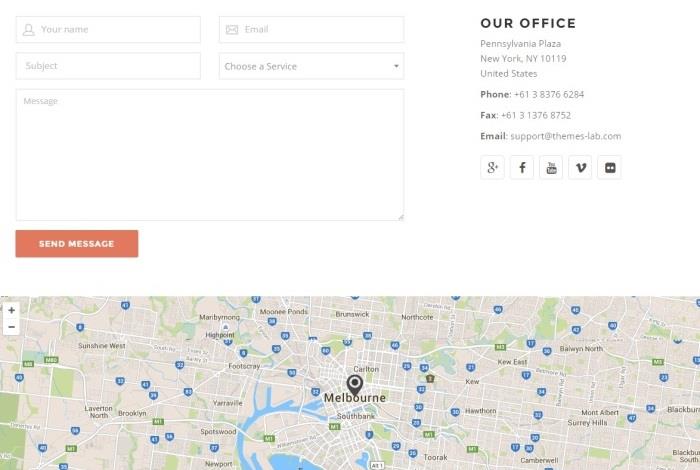Open the YouTube social icon
This screenshot has width=700, height=470.
(x=551, y=167)
